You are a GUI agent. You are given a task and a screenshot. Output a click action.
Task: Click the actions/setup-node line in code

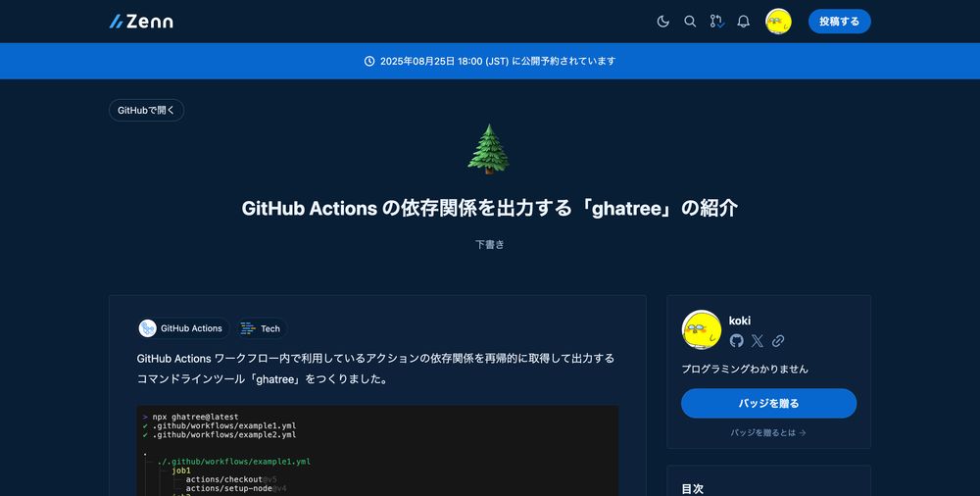[236, 488]
